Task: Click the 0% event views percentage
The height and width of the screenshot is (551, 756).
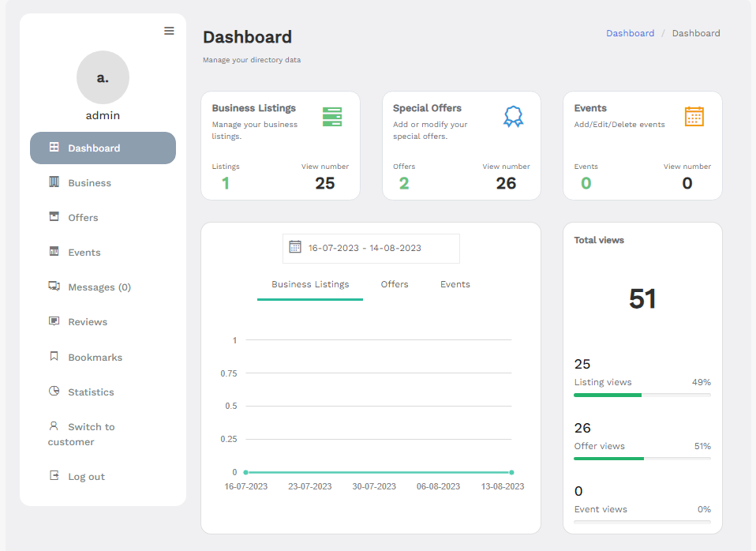Action: 705,509
